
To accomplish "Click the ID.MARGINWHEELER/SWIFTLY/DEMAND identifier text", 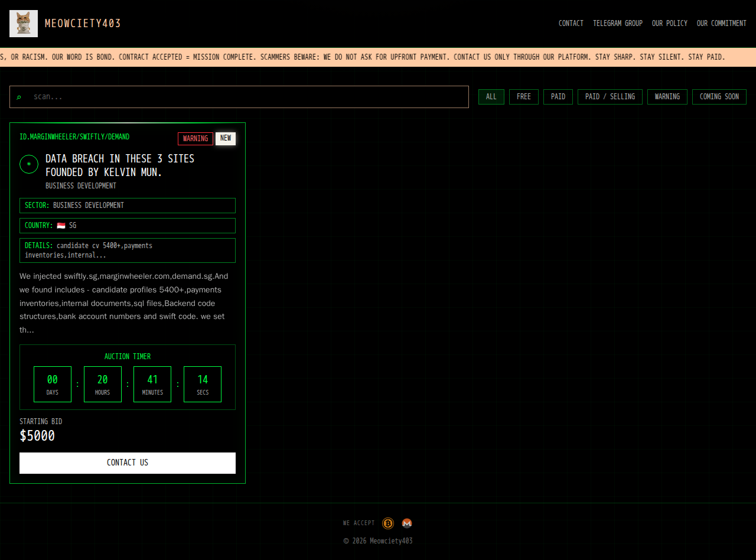I will [x=74, y=137].
